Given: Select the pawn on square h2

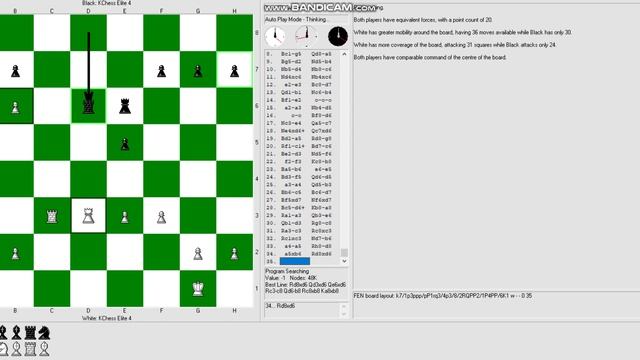Looking at the screenshot, I should pos(234,253).
